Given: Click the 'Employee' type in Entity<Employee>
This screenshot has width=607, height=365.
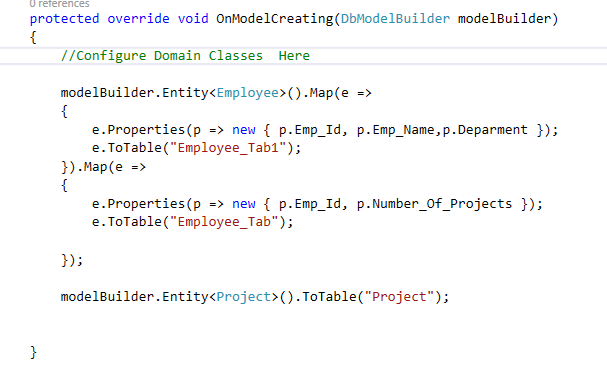Looking at the screenshot, I should (x=247, y=93).
